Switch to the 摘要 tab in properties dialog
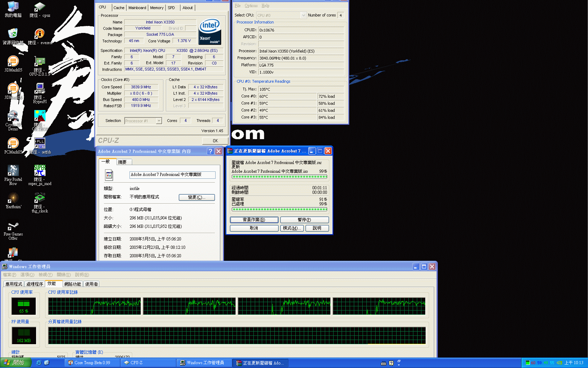This screenshot has width=588, height=368. [x=123, y=162]
